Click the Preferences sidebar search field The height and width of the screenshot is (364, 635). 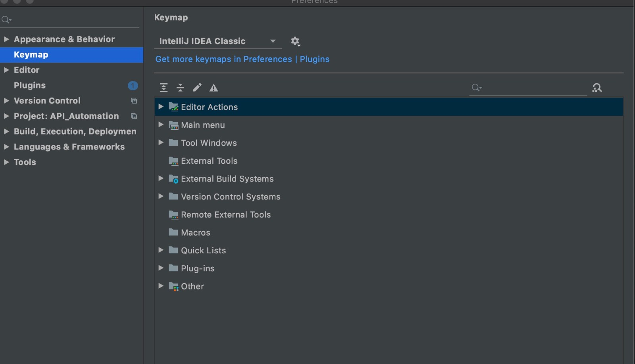point(71,19)
